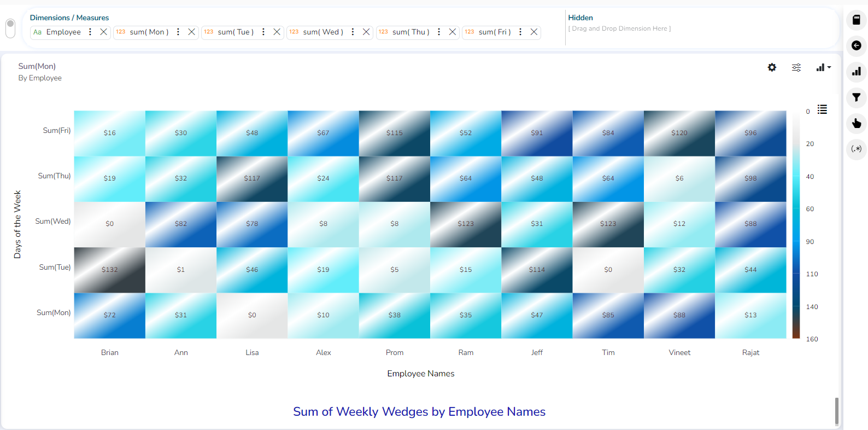Screen dimensions: 868x430
Task: Flip the vertical toggle switch beside Dimensions
Action: point(10,28)
